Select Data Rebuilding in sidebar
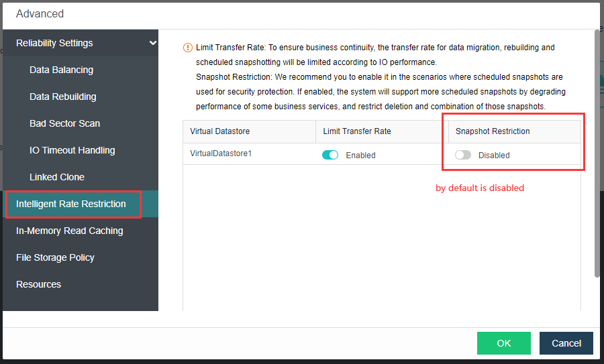Viewport: 604px width, 364px height. (x=63, y=97)
